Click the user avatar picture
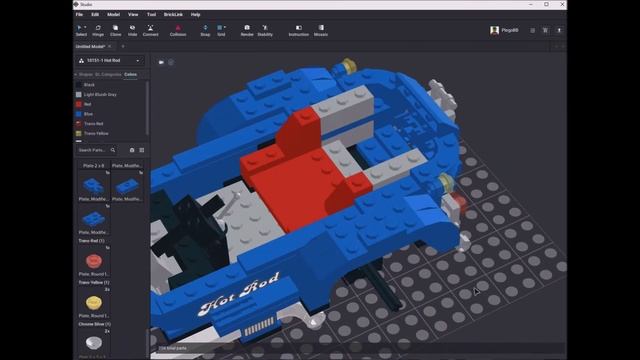 [494, 30]
